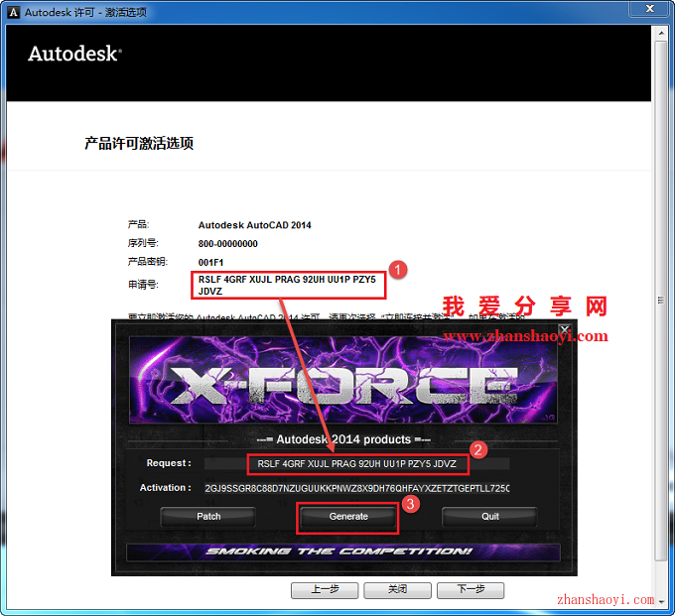Click the vertical scrollbar thumb
Screen dimensions: 675x616
661,301
